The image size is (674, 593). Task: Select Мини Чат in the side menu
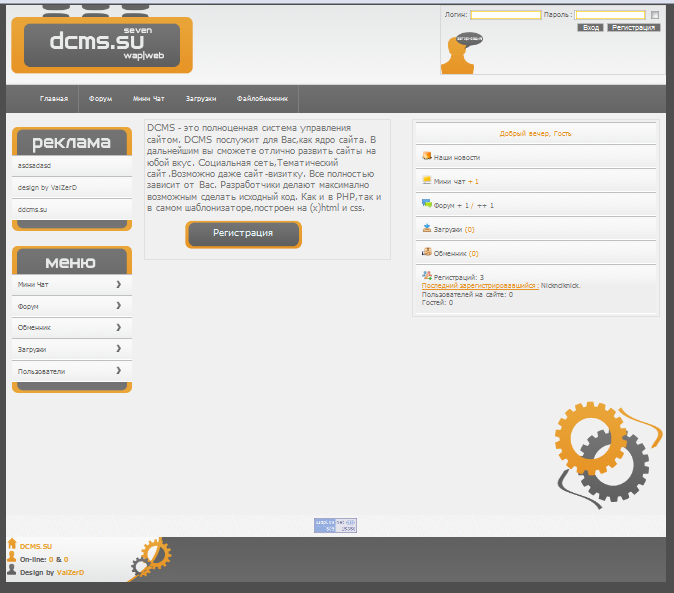tap(33, 284)
